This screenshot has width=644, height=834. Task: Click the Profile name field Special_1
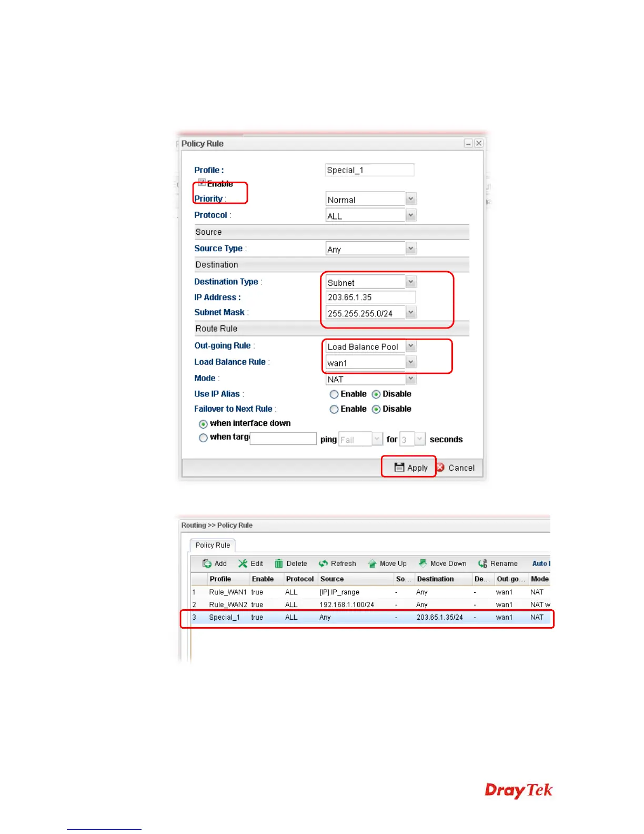(x=369, y=170)
